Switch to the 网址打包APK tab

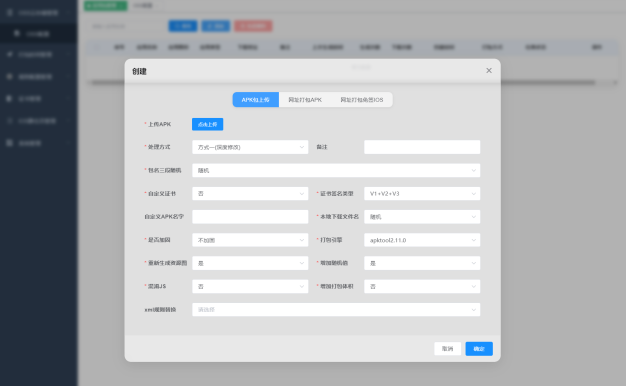pos(305,100)
